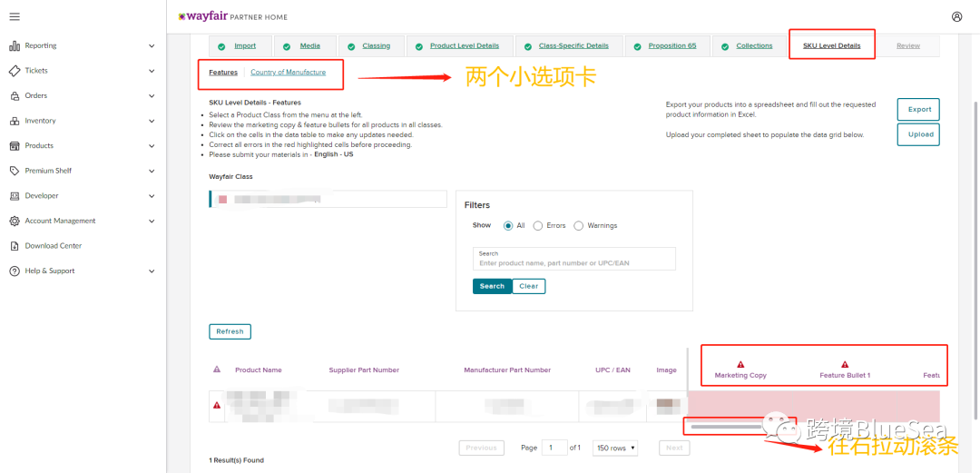980x473 pixels.
Task: Click the Search button in Filters
Action: (x=492, y=286)
